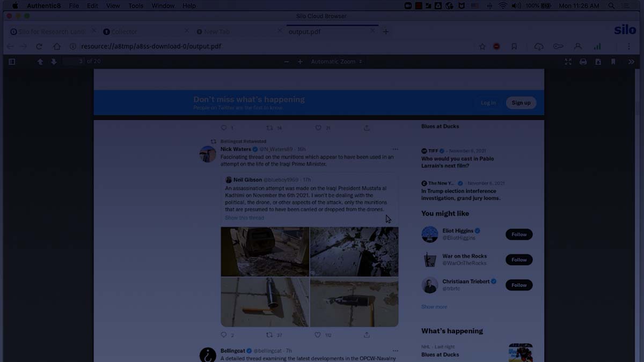The image size is (644, 362).
Task: Follow War on the Rocks
Action: point(519,260)
